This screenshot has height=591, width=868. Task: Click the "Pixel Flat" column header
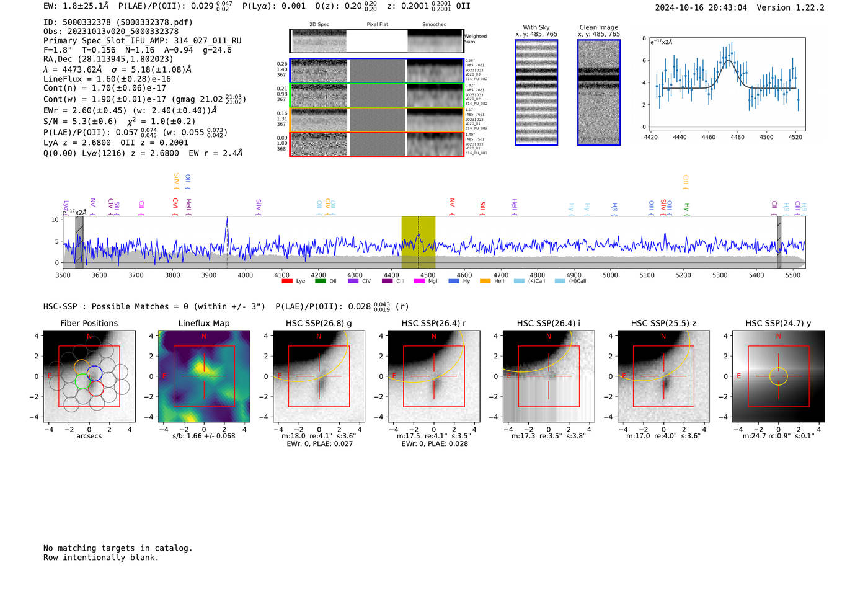coord(377,25)
